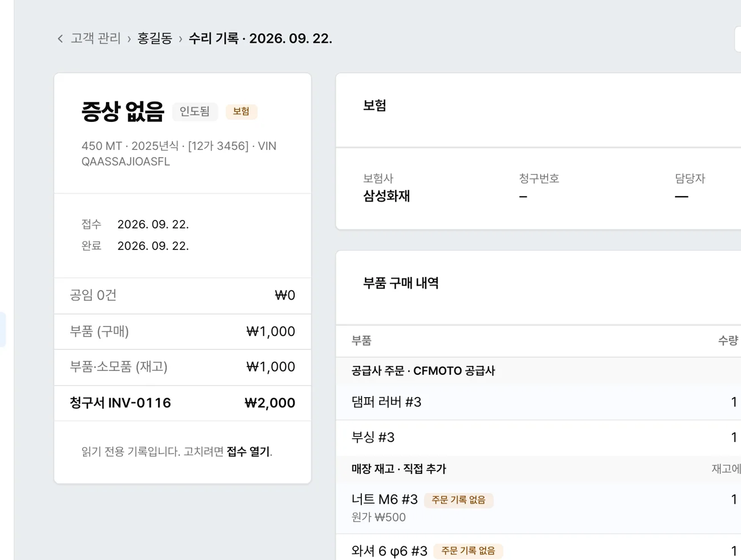Screen dimensions: 741x560
Task: Click 주문 기록 없음 badge beside 너트 M6 #3
Action: point(459,500)
